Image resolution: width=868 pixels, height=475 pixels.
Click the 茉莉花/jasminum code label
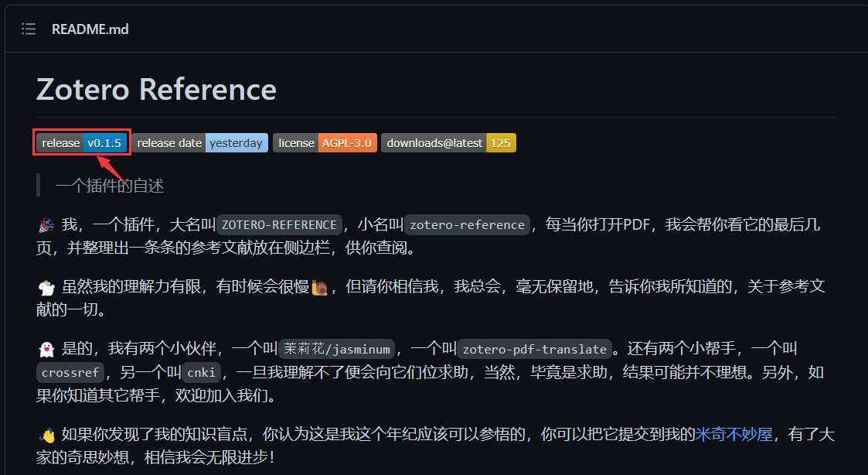336,349
